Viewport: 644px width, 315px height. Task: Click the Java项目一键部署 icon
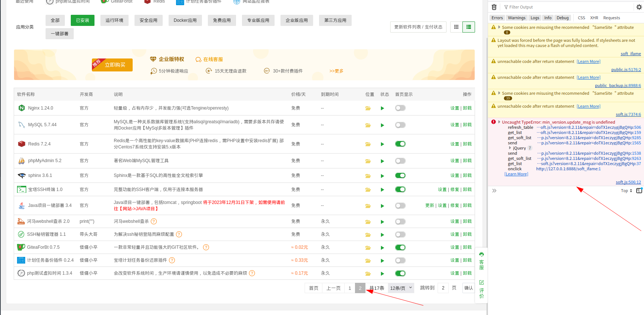tap(21, 205)
